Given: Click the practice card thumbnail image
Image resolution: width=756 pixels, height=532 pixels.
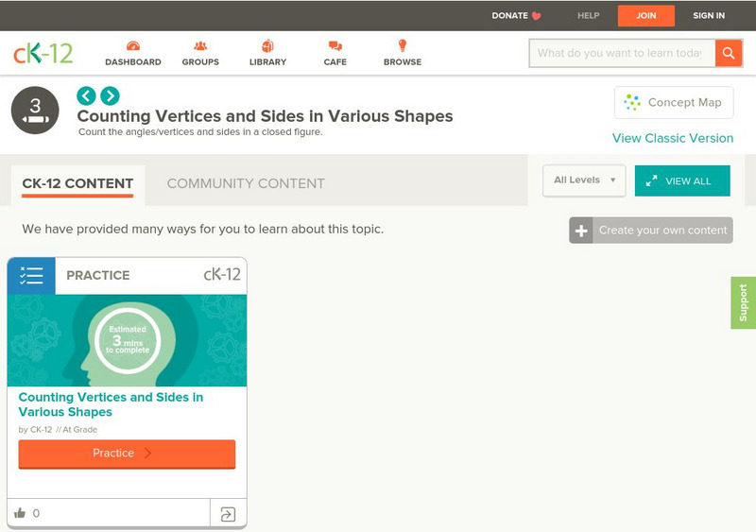Looking at the screenshot, I should click(x=127, y=340).
